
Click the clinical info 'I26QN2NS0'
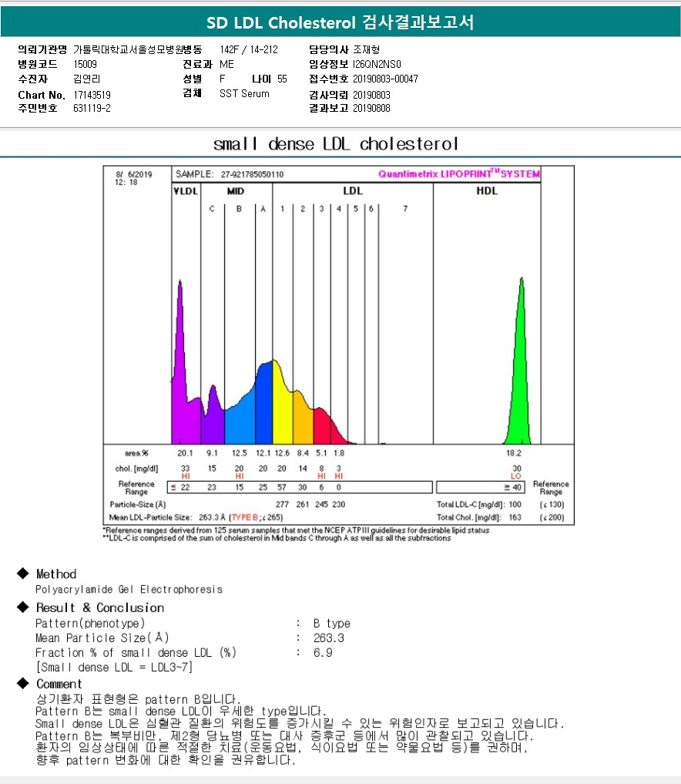[x=377, y=64]
